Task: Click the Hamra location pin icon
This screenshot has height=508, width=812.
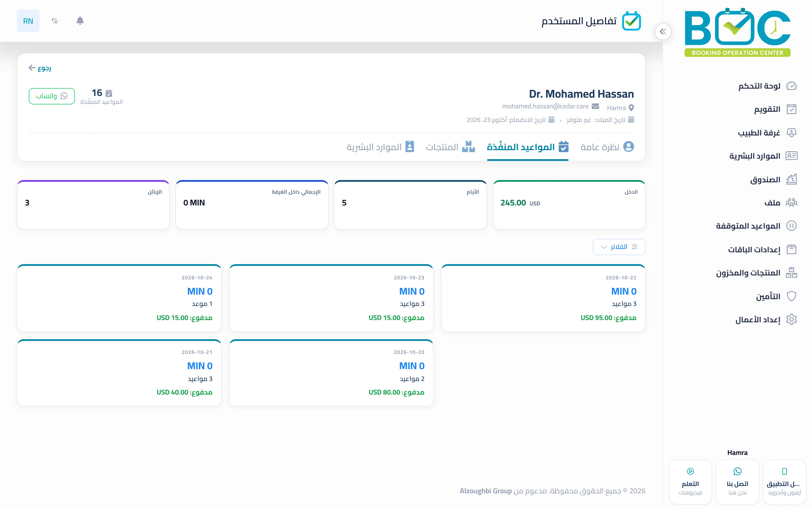Action: tap(631, 108)
